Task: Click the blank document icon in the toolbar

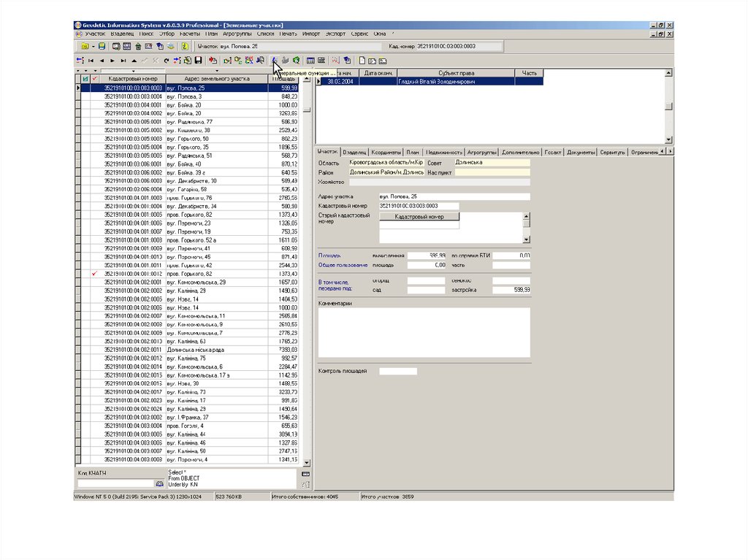Action: point(361,61)
